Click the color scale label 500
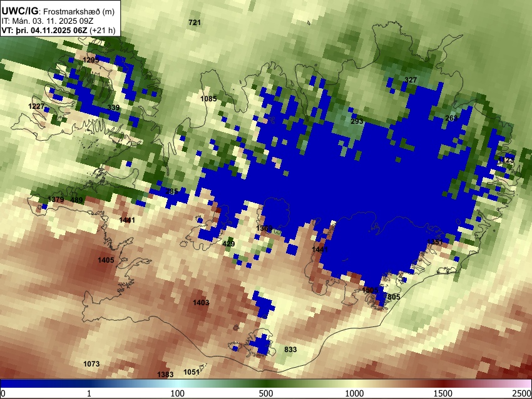This screenshot has height=399, width=532. pyautogui.click(x=265, y=393)
